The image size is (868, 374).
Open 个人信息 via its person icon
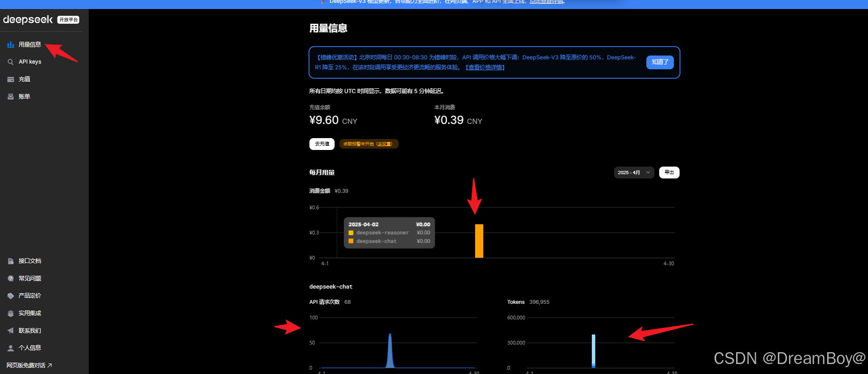click(10, 348)
